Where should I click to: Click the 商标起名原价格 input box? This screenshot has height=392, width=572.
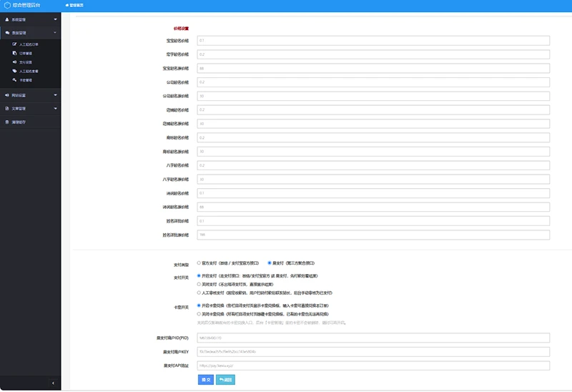pyautogui.click(x=373, y=152)
